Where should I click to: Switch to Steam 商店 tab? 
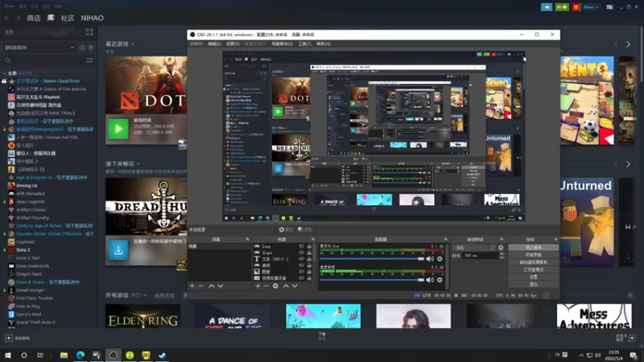[34, 18]
